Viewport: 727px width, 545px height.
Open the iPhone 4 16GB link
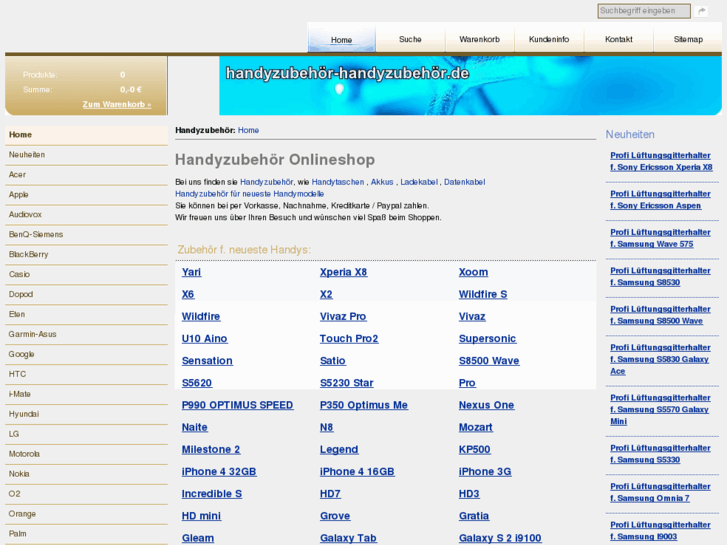pyautogui.click(x=357, y=472)
